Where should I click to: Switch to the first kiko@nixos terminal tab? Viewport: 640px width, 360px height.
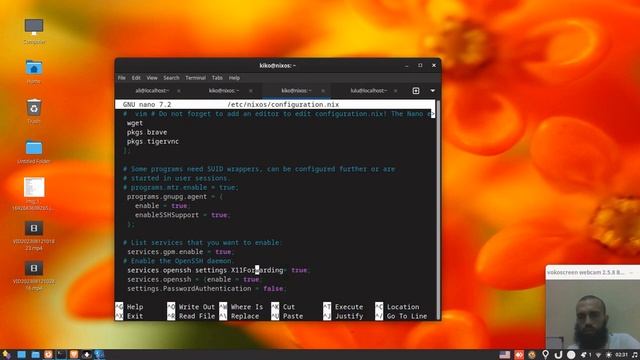click(x=224, y=91)
